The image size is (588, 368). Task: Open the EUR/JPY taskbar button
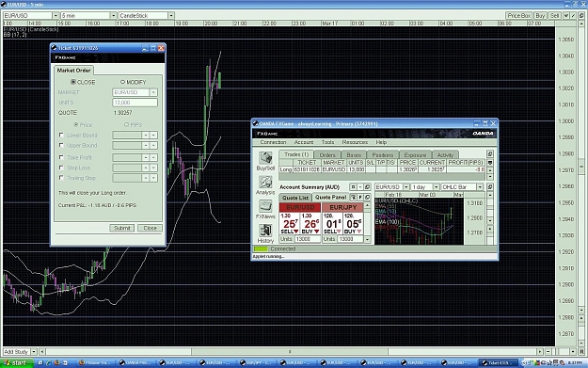click(257, 362)
